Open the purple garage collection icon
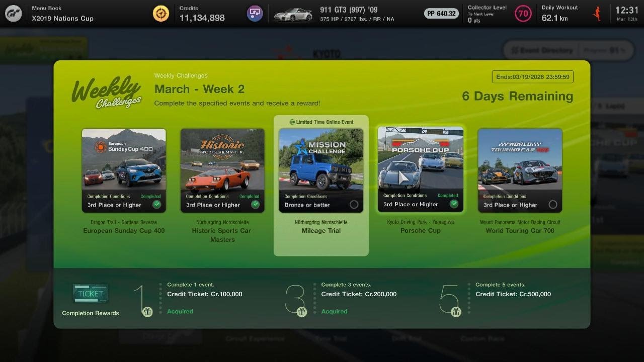 (255, 14)
